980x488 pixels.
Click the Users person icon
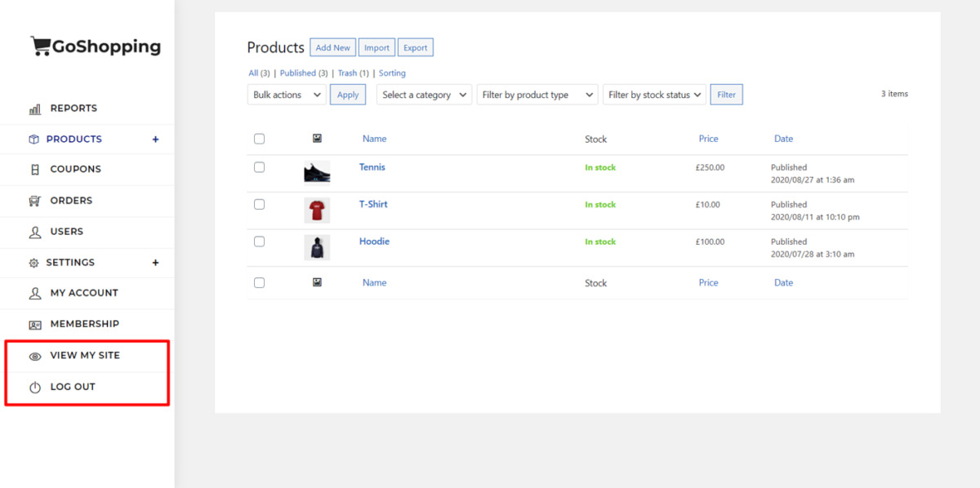click(35, 232)
